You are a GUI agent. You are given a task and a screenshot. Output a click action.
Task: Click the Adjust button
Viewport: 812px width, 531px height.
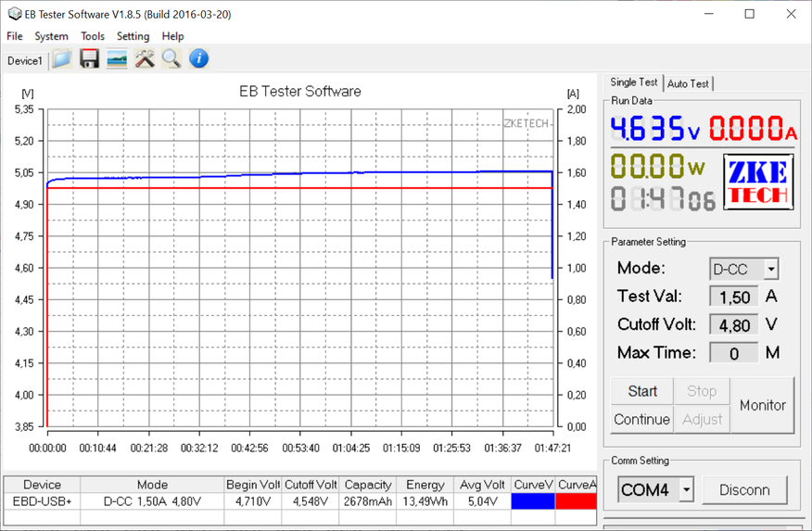[x=702, y=419]
